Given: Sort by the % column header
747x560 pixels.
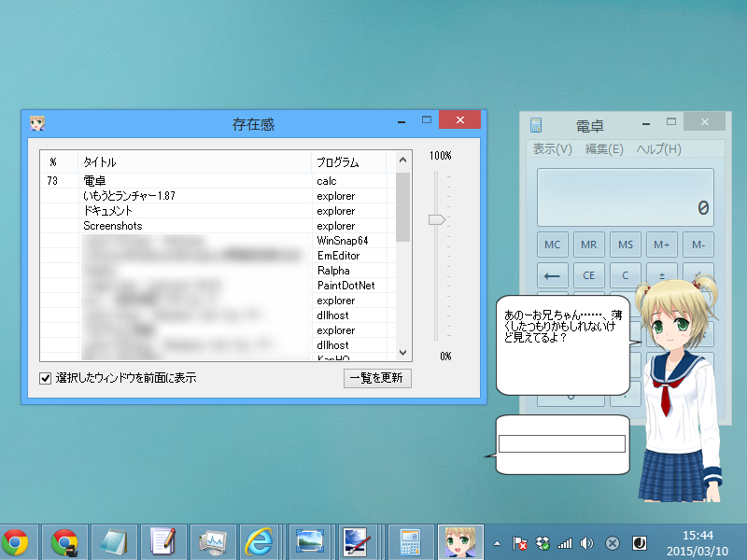Looking at the screenshot, I should 59,161.
